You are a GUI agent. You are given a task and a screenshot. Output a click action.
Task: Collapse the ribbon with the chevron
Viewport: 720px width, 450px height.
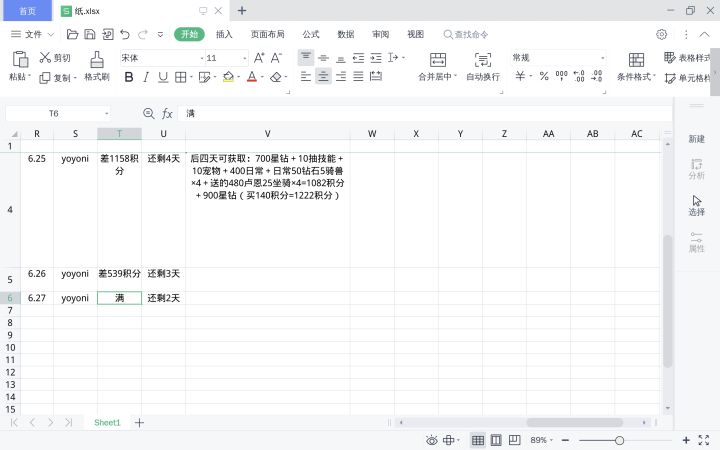click(704, 34)
